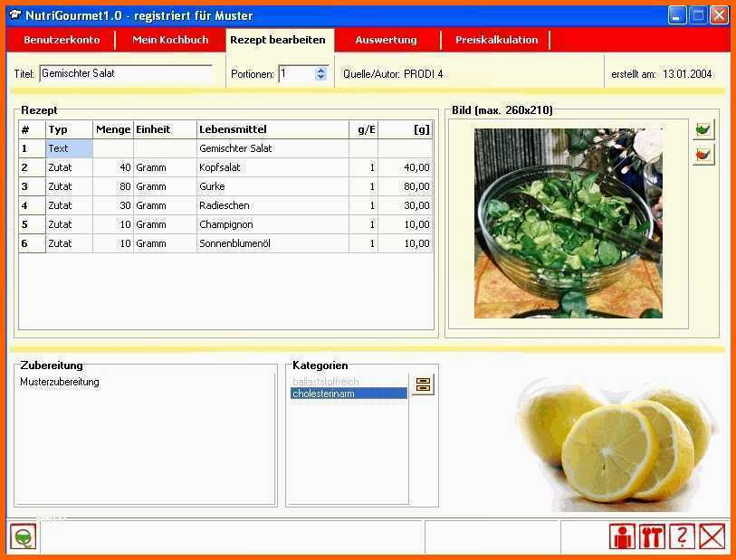Click the Musterzubereitung text
This screenshot has height=560, width=736.
[x=60, y=382]
